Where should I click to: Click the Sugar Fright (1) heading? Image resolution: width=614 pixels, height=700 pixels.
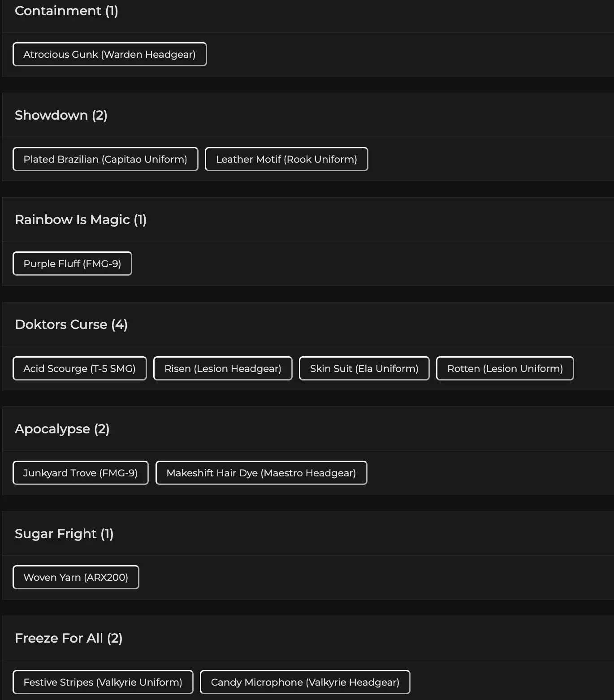(64, 534)
